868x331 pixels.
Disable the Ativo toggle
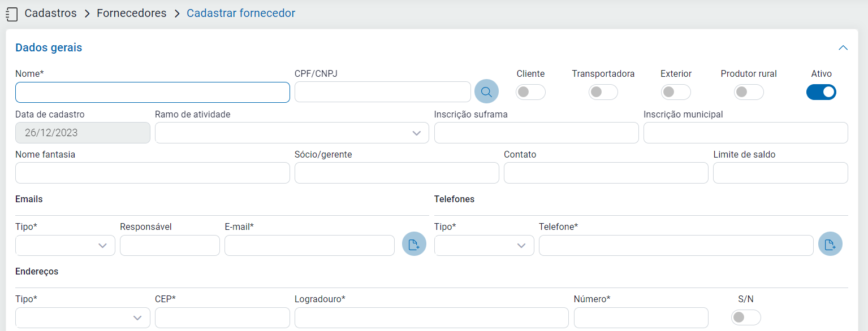(821, 92)
